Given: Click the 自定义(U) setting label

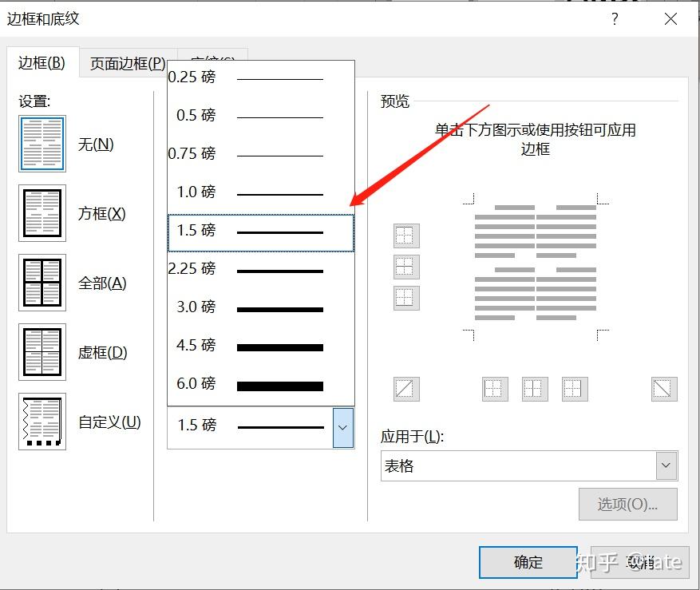Looking at the screenshot, I should point(110,422).
